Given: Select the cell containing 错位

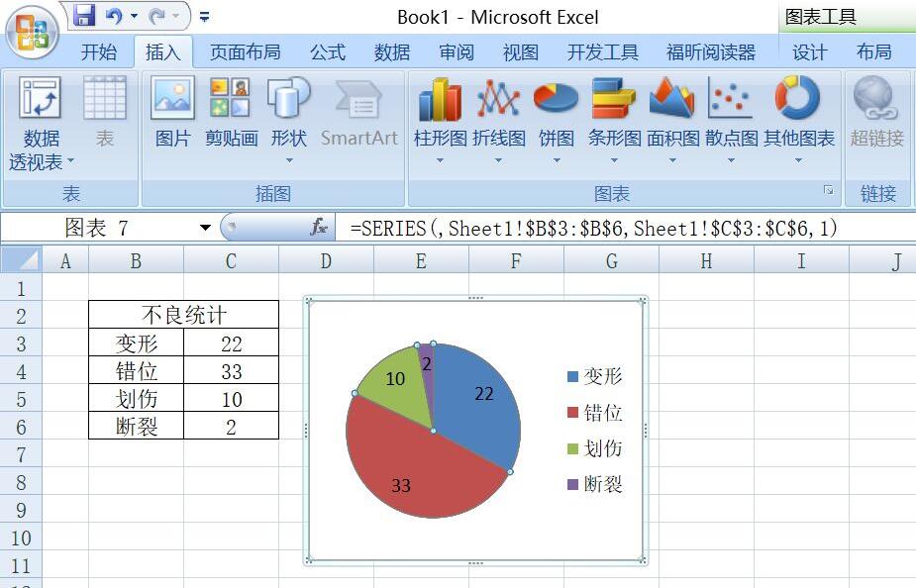Looking at the screenshot, I should pyautogui.click(x=136, y=371).
